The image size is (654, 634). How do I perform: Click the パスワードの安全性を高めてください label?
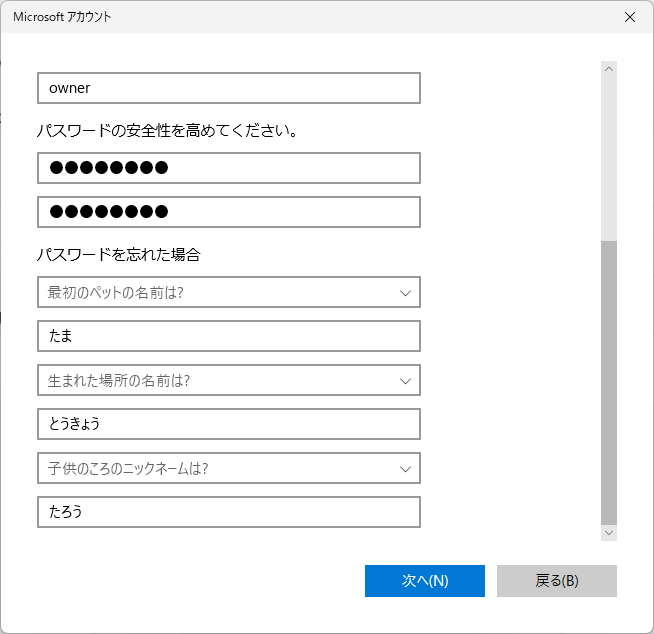pos(168,131)
